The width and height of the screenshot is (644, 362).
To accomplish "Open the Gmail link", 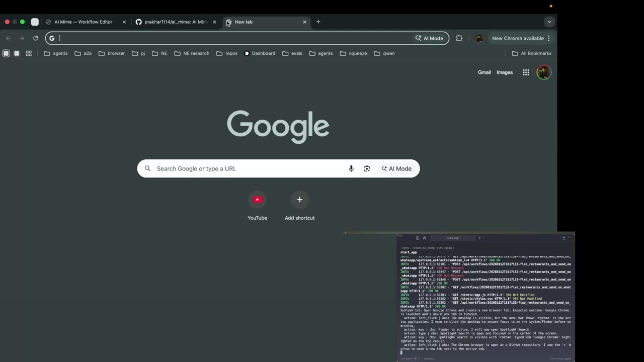I will coord(484,72).
